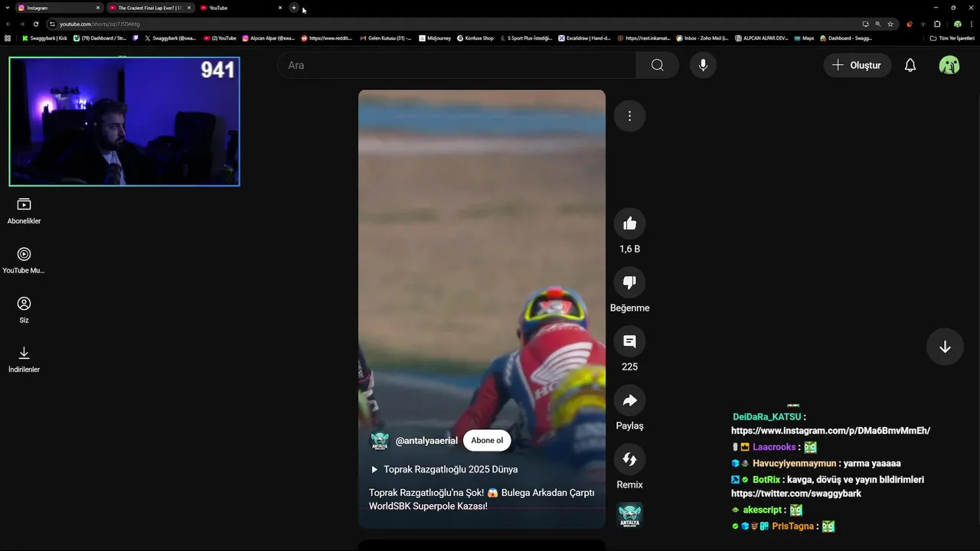The width and height of the screenshot is (980, 551).
Task: Open the (79) Dashboard bookmark
Action: pyautogui.click(x=100, y=37)
